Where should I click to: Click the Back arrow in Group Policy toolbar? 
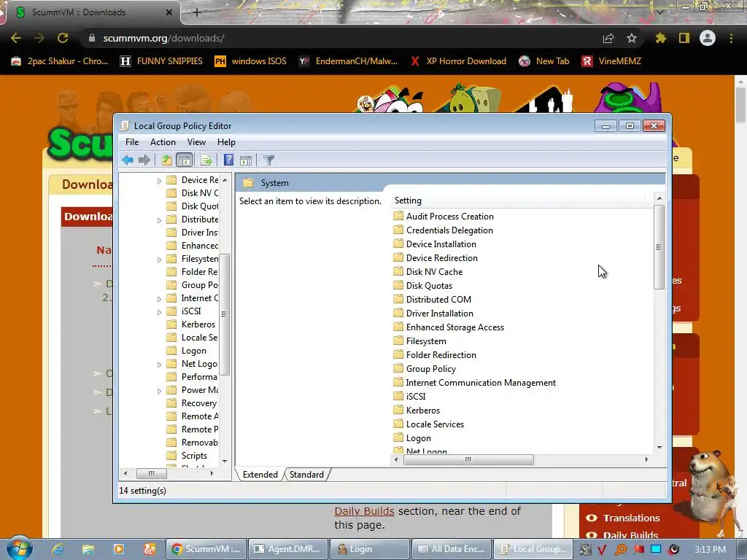tap(127, 160)
